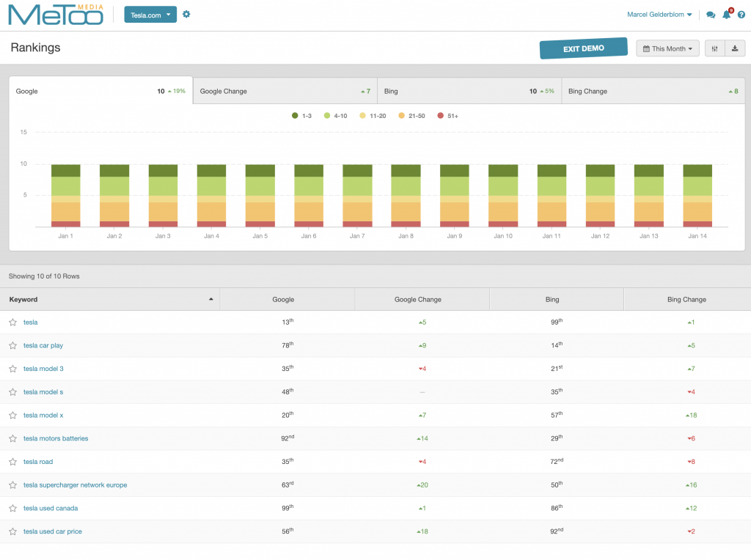Click the Jan 10 stacked bar
The height and width of the screenshot is (560, 751).
click(x=503, y=195)
